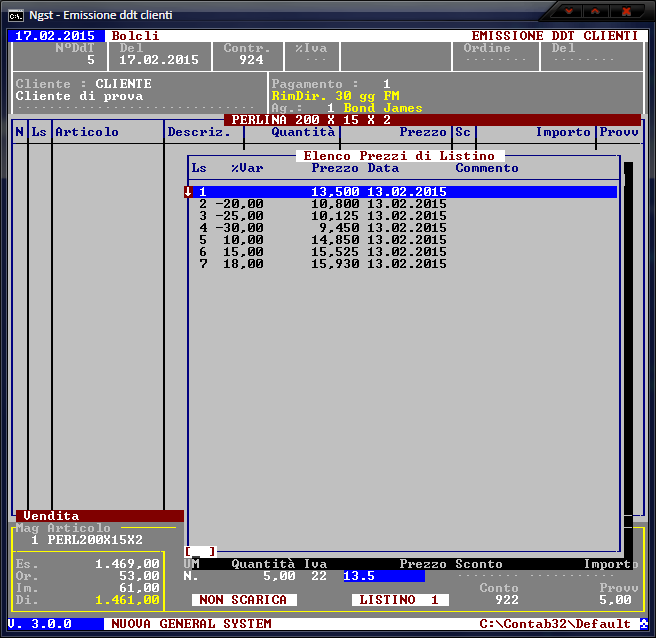Click the NON SCARICA button
656x638 pixels.
(244, 600)
